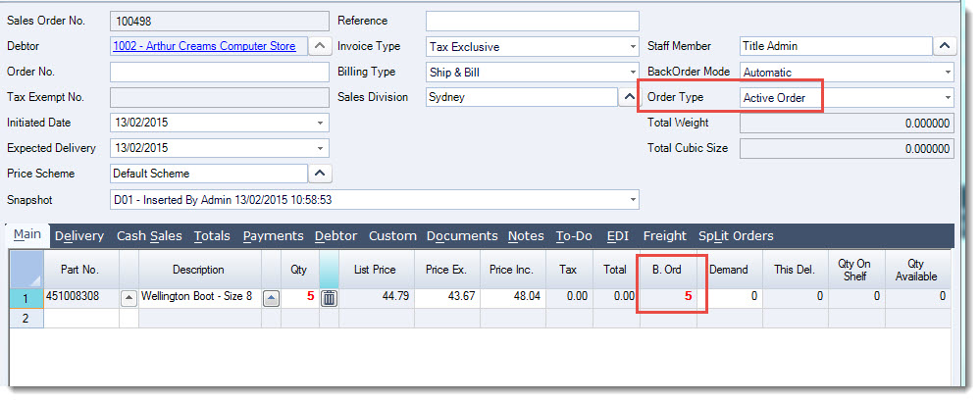Click the trash icon on line 1

pyautogui.click(x=329, y=298)
